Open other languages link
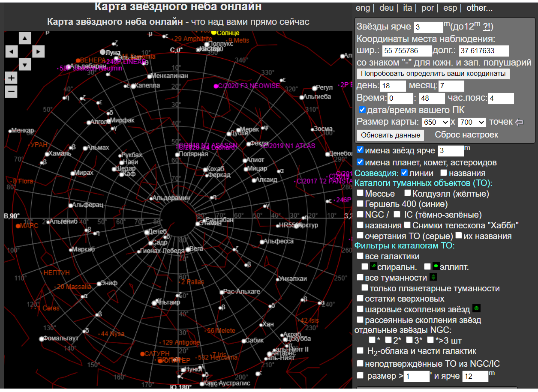Image resolution: width=538 pixels, height=392 pixels. (480, 8)
